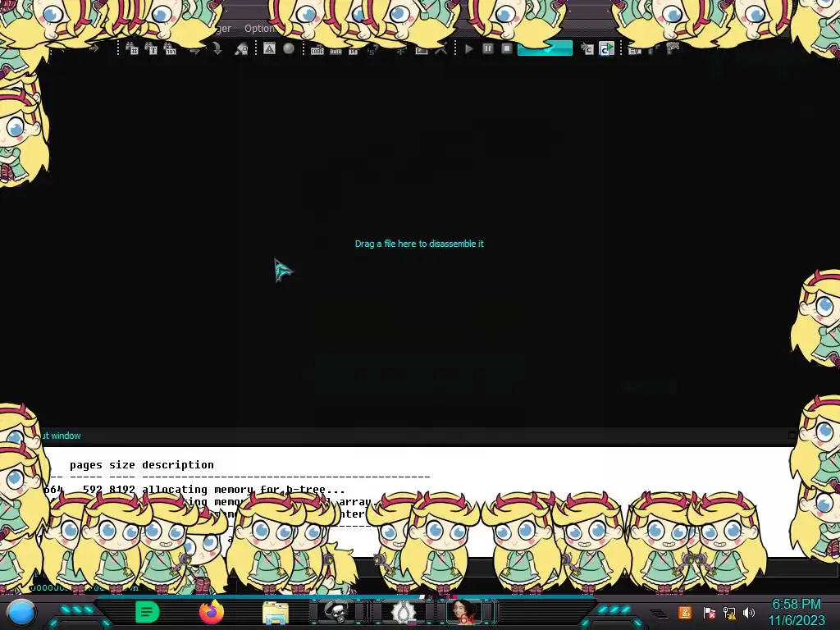The height and width of the screenshot is (630, 840).
Task: Stop the debugger process
Action: tap(507, 48)
